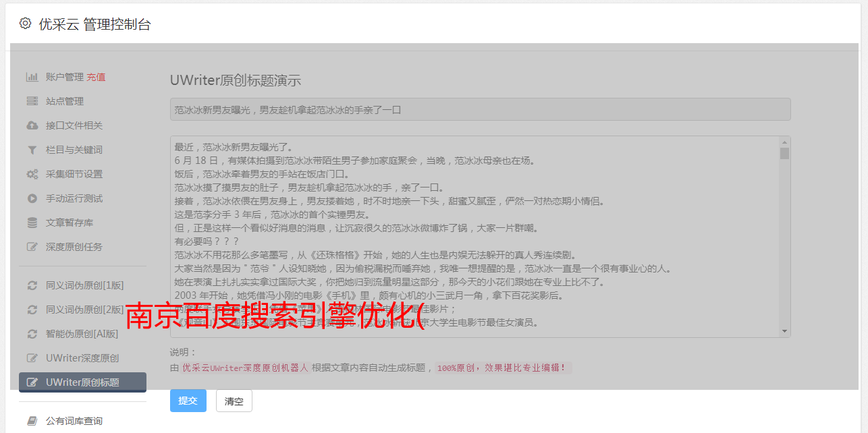Click the 100%原创，效果堪比专业编辑！ text

point(501,368)
